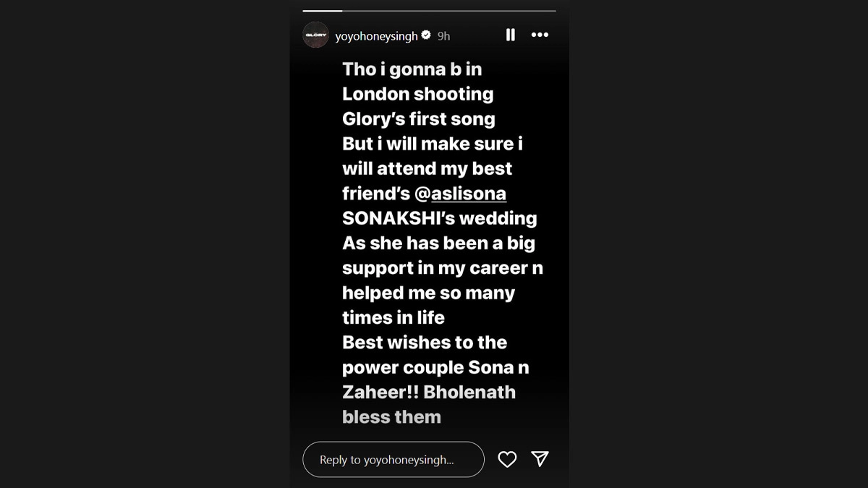
Task: Click the filled part of story progress bar
Action: pos(322,11)
